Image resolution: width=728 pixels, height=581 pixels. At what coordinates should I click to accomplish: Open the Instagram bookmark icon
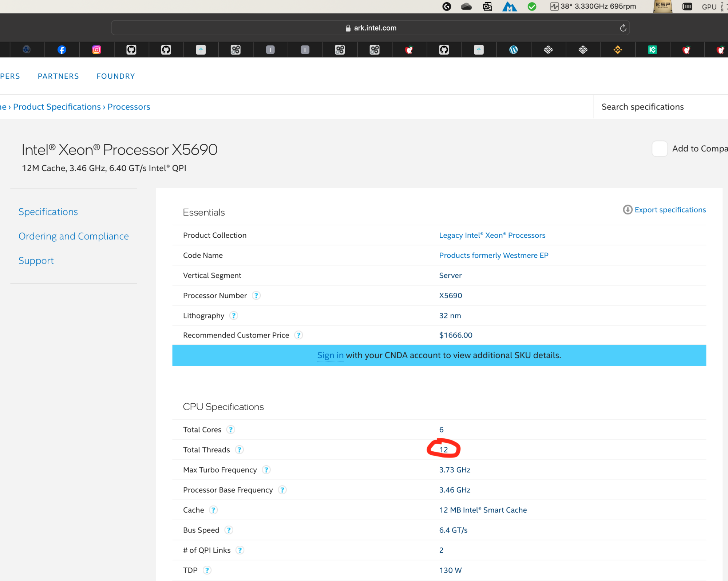pos(96,50)
